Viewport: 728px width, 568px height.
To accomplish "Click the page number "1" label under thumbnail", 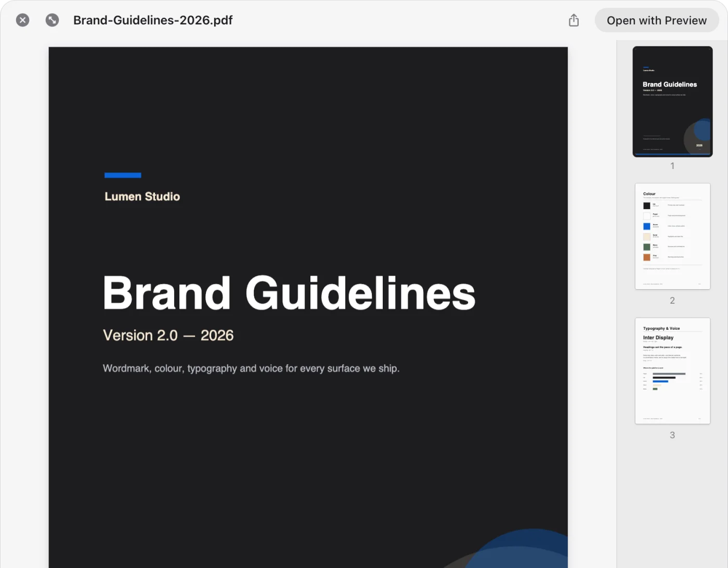I will point(672,166).
